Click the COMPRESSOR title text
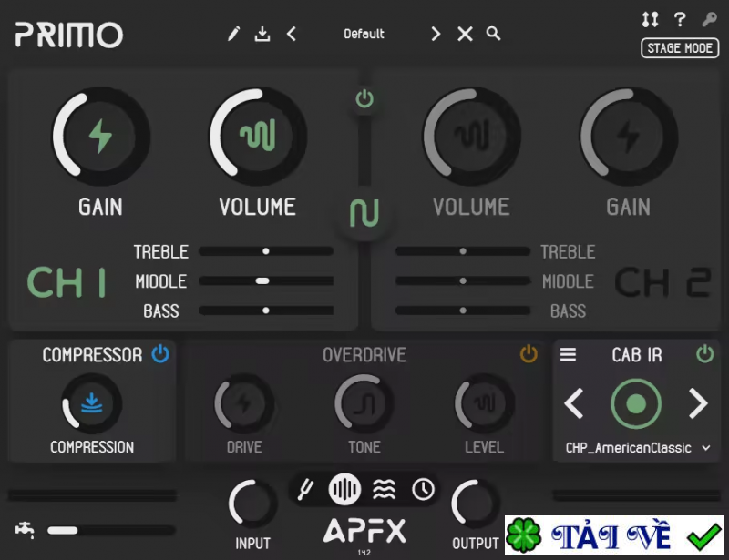 coord(92,355)
